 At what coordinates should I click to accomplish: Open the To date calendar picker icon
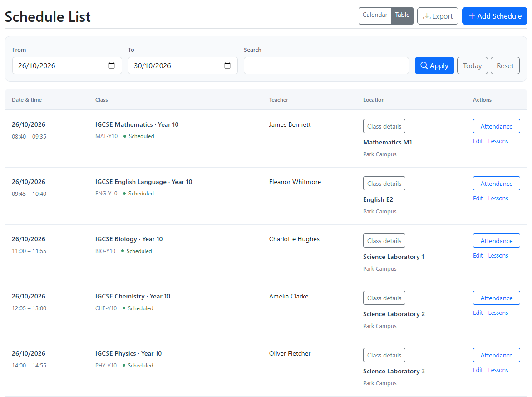[227, 65]
